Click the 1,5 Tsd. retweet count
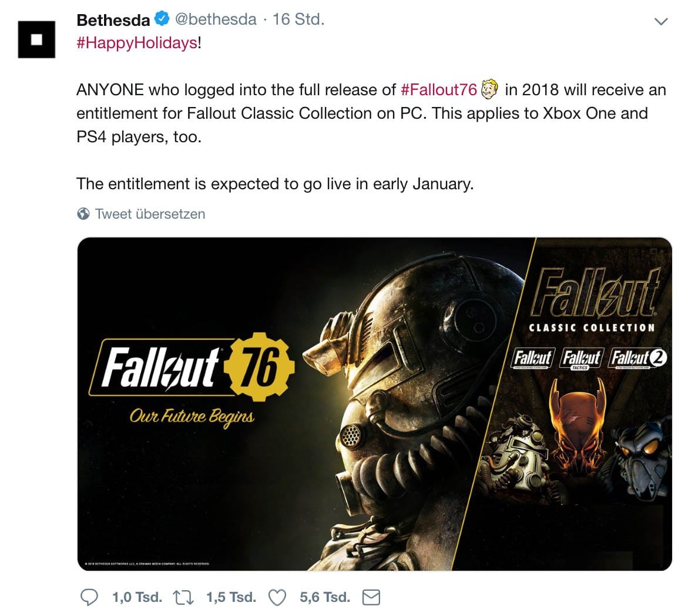The height and width of the screenshot is (616, 685). (231, 598)
